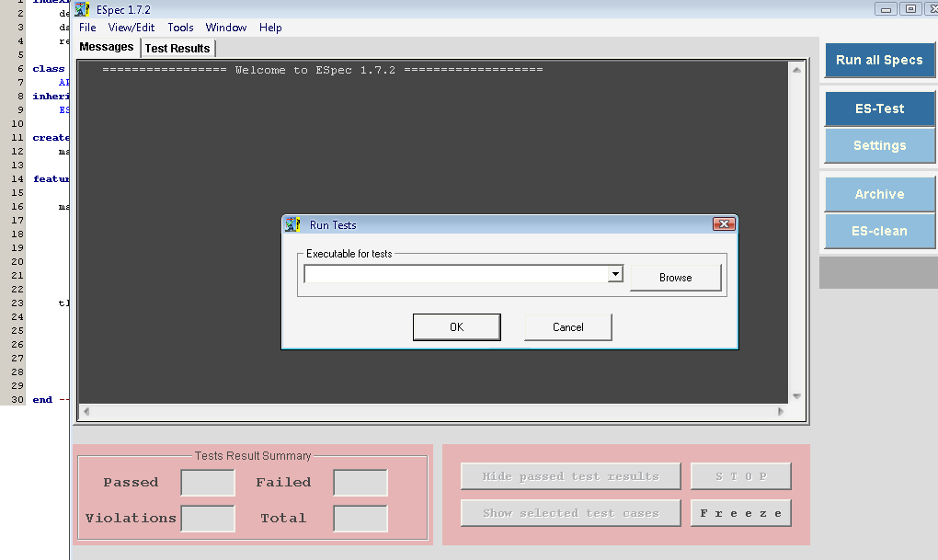Expand the Executable for tests dropdown
This screenshot has width=938, height=560.
(615, 274)
